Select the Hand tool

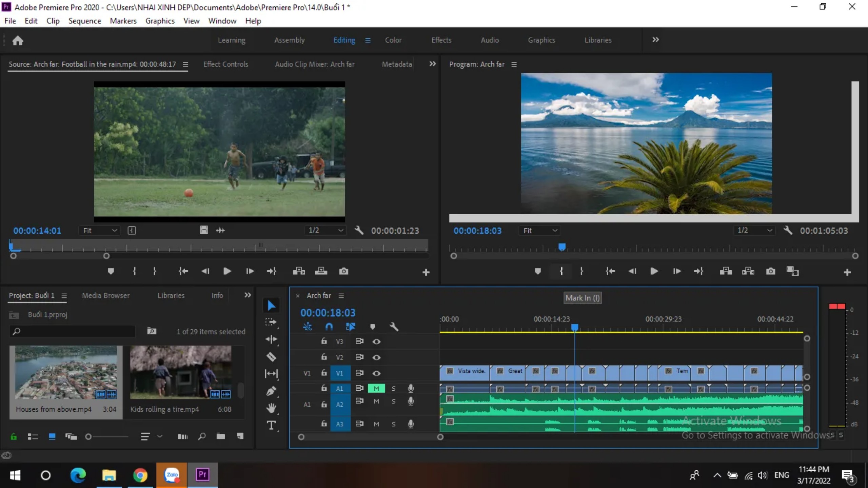271,408
